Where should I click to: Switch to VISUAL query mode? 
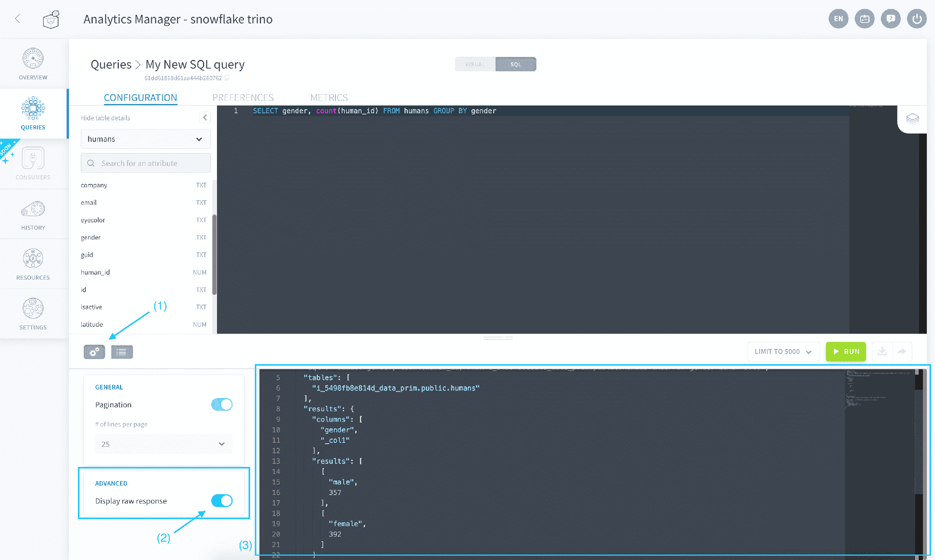(475, 64)
